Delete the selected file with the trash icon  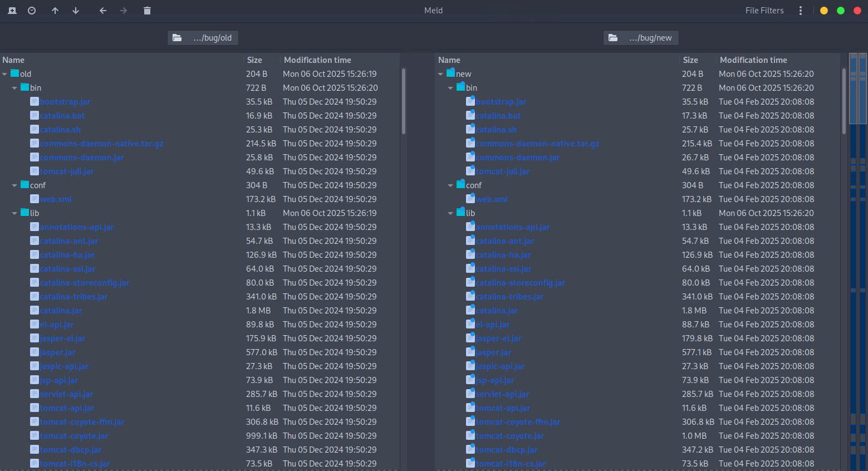[147, 10]
